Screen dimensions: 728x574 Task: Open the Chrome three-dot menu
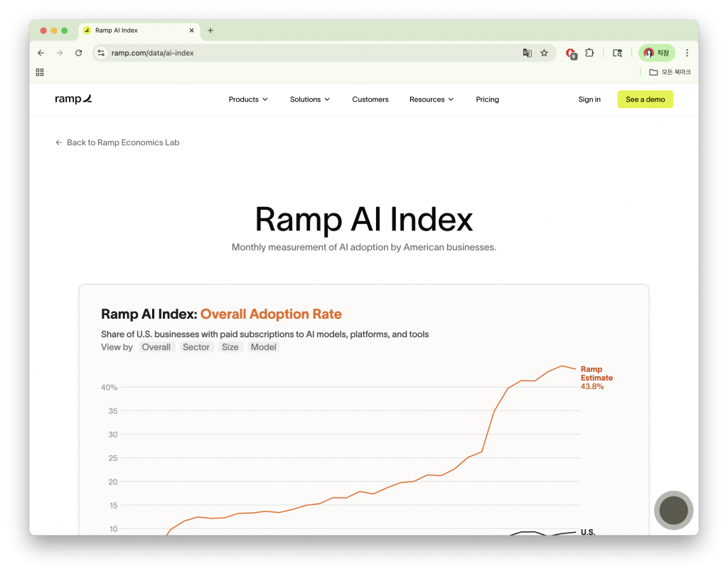[687, 53]
